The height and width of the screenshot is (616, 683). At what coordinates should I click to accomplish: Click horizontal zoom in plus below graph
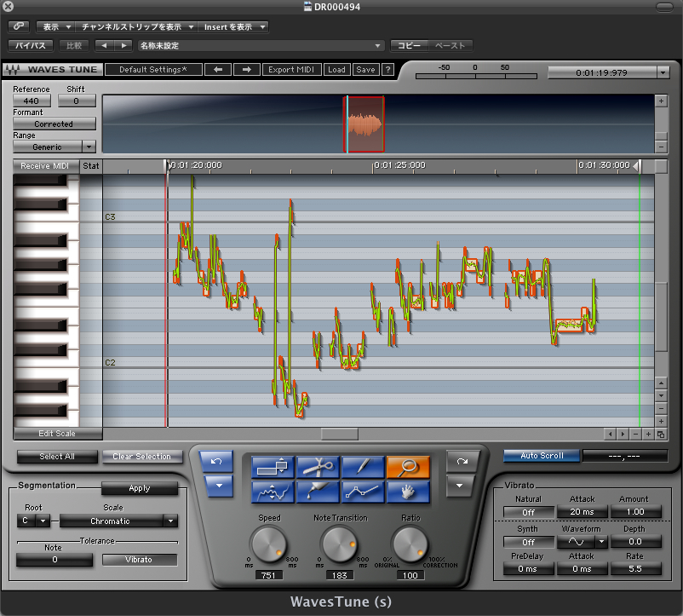(x=649, y=434)
